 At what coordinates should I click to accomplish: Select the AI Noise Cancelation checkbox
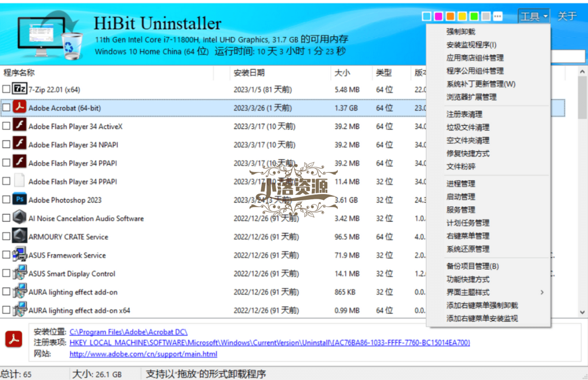tap(6, 218)
